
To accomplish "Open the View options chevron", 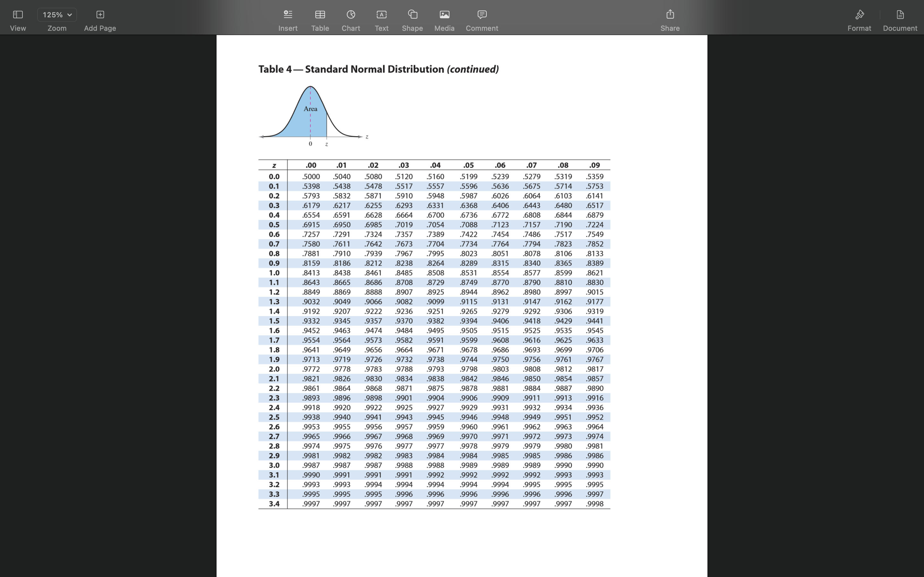I will (x=70, y=14).
